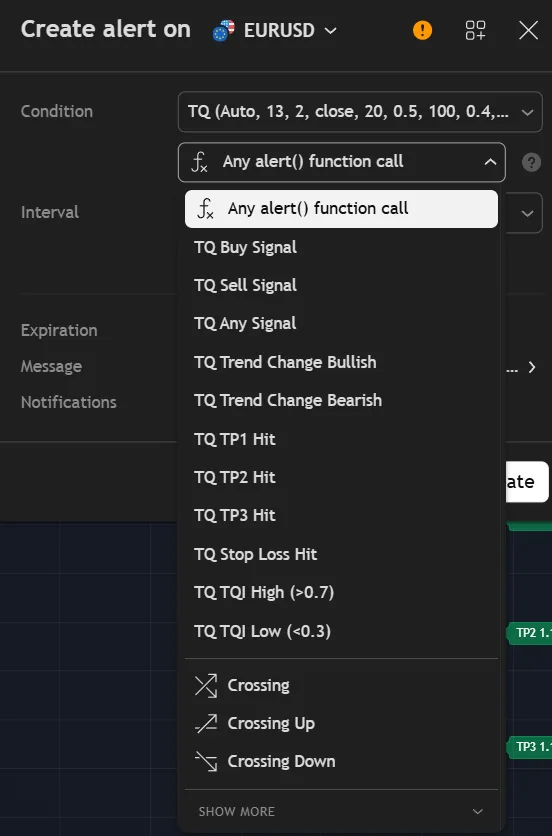Screen dimensions: 552x836
Task: Choose the Crossing Up condition
Action: [341, 724]
